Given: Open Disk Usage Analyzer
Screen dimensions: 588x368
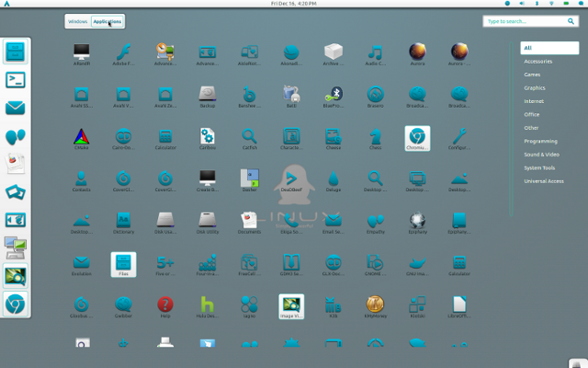Looking at the screenshot, I should point(165,223).
